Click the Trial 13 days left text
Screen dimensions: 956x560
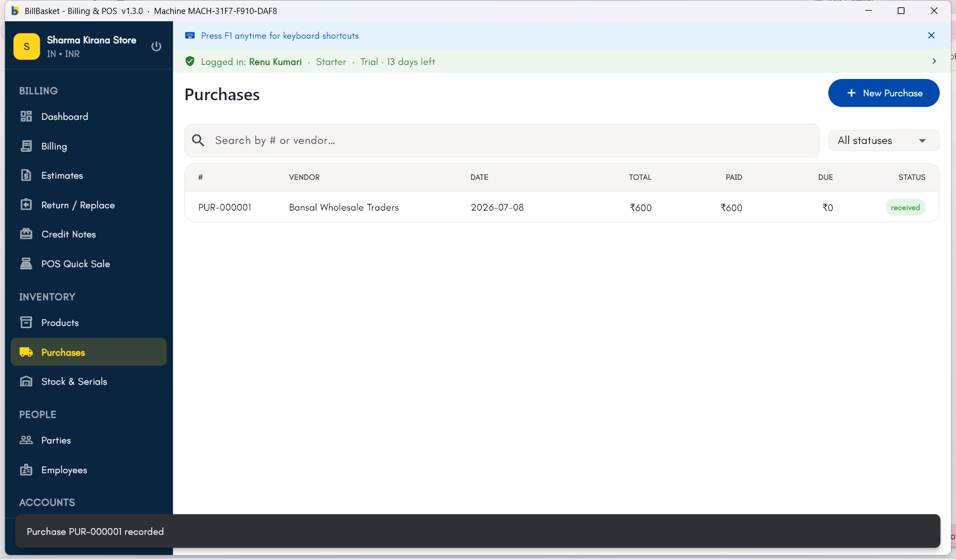click(398, 62)
